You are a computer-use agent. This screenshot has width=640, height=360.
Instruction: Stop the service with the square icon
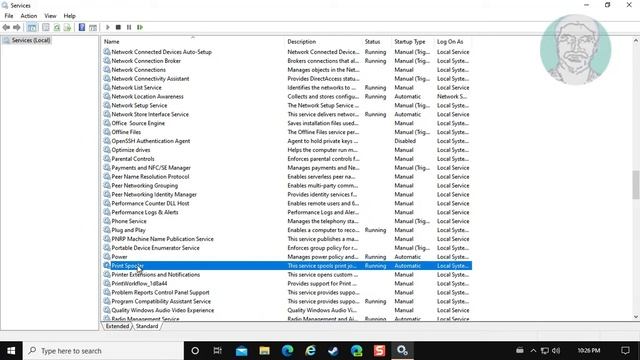(x=118, y=27)
